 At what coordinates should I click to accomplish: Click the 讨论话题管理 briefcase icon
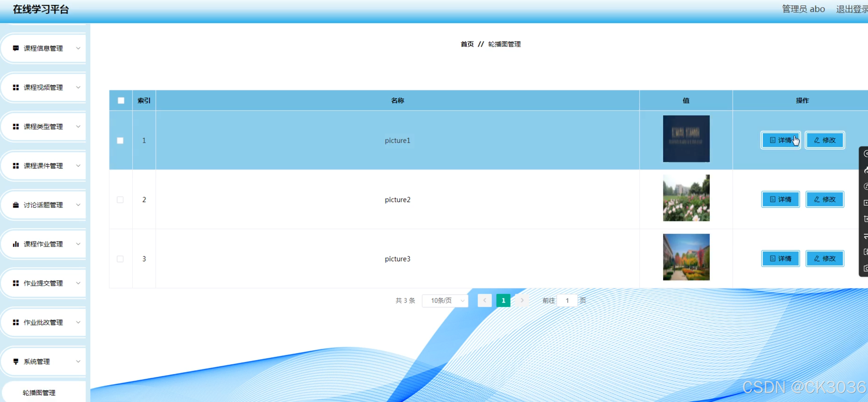pos(16,205)
